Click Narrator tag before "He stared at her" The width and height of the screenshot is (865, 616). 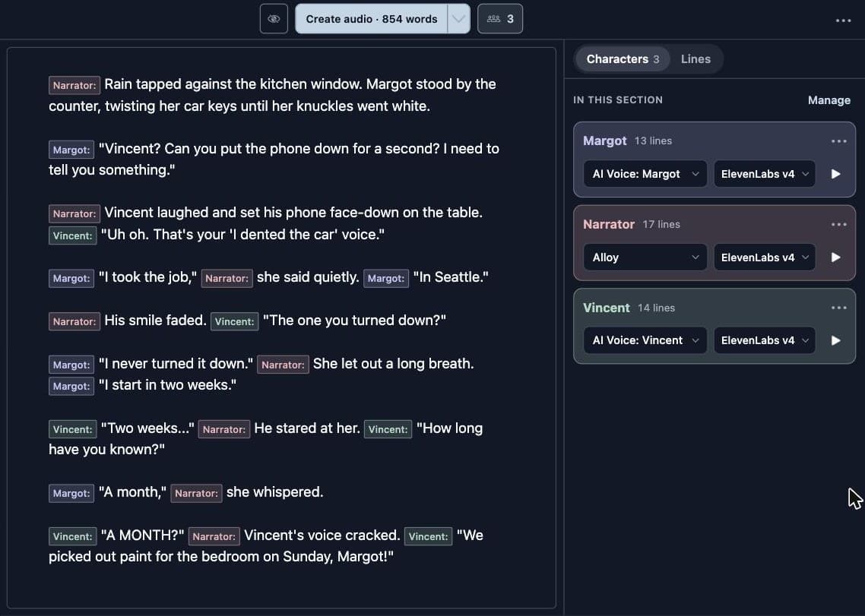click(x=224, y=429)
